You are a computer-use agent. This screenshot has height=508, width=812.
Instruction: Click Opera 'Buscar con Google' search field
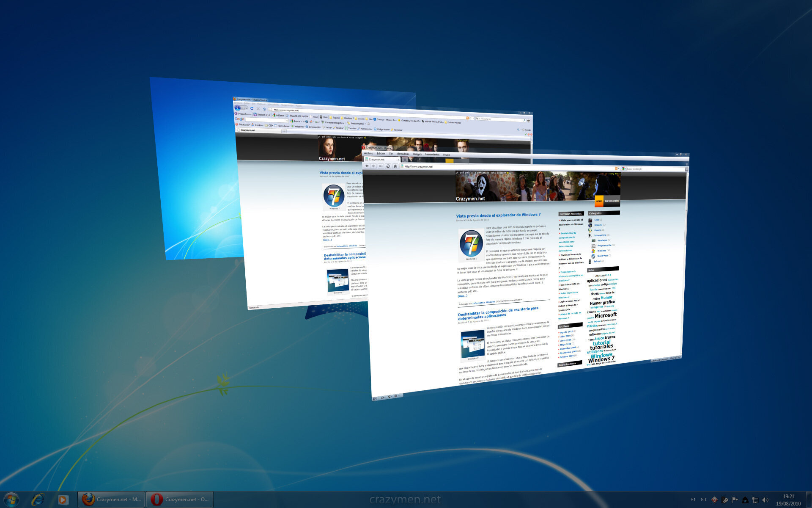click(655, 169)
